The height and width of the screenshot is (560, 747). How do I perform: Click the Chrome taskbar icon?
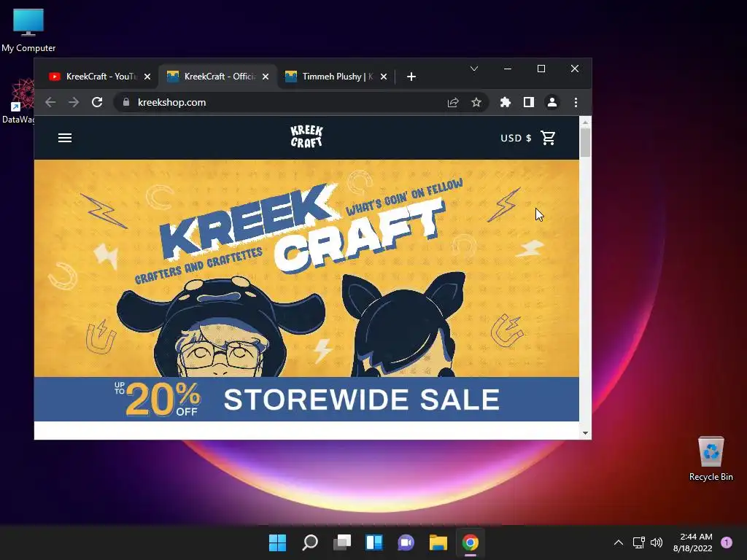[x=471, y=542]
